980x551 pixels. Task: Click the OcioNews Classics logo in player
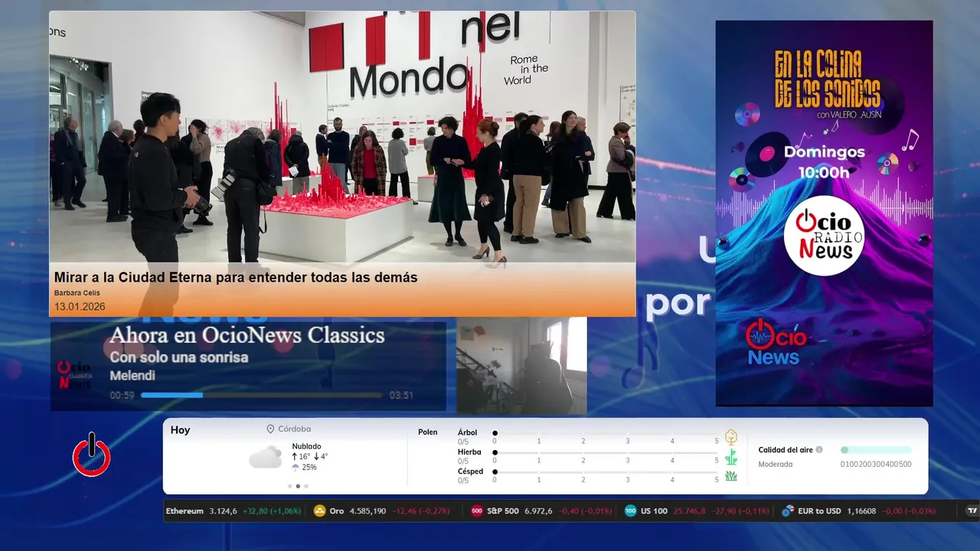coord(74,375)
